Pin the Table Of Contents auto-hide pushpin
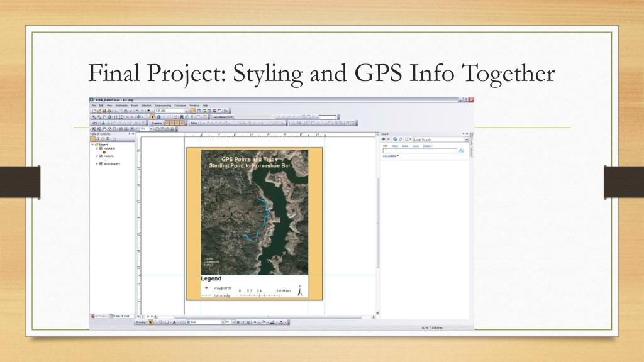This screenshot has height=362, width=644. (130, 134)
